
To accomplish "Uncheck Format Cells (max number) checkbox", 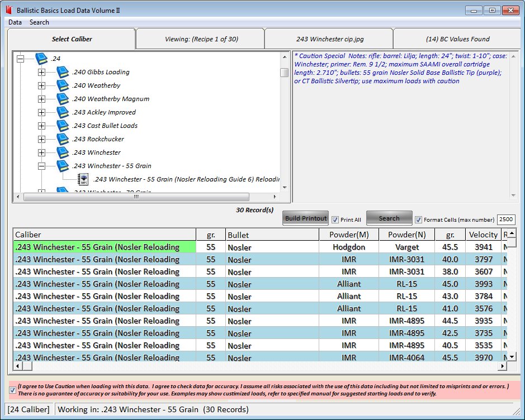I will [x=418, y=219].
